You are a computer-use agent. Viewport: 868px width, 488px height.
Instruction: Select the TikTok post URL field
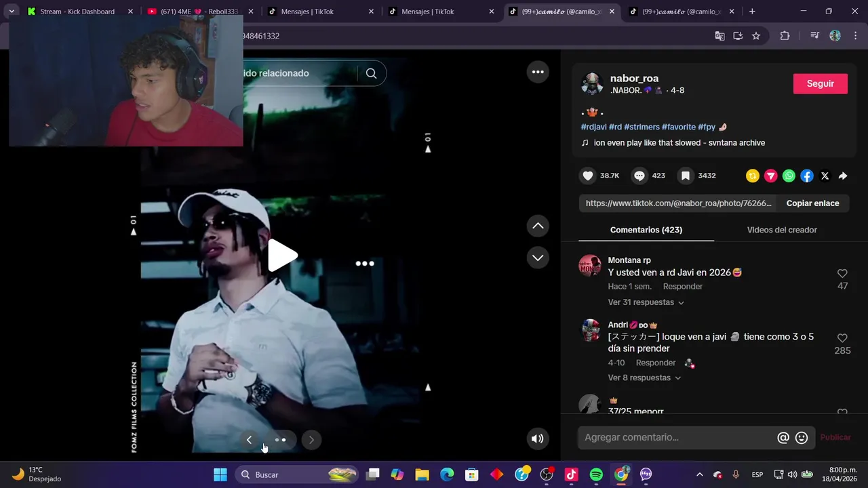[678, 203]
